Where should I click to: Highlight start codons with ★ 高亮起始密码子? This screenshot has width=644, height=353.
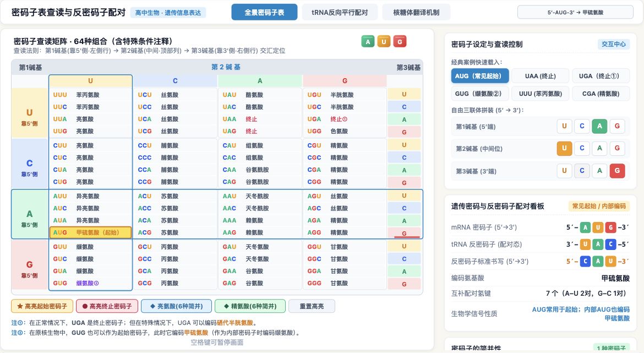[42, 306]
